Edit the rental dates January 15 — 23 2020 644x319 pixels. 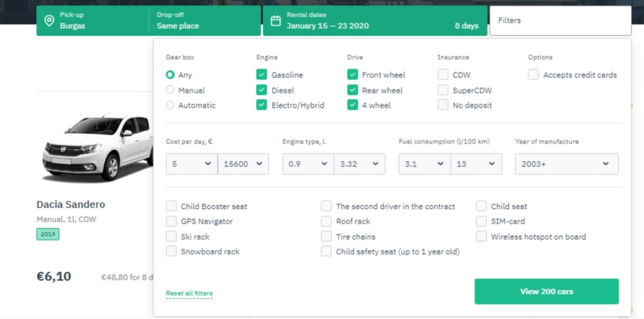click(x=327, y=26)
